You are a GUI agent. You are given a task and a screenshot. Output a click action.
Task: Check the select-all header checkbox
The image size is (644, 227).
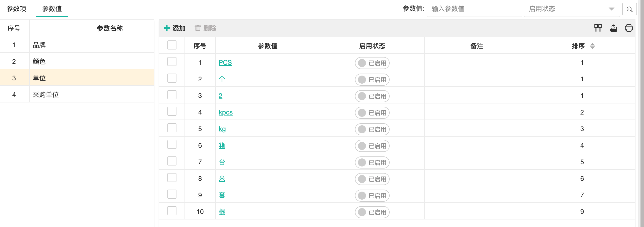coord(172,45)
